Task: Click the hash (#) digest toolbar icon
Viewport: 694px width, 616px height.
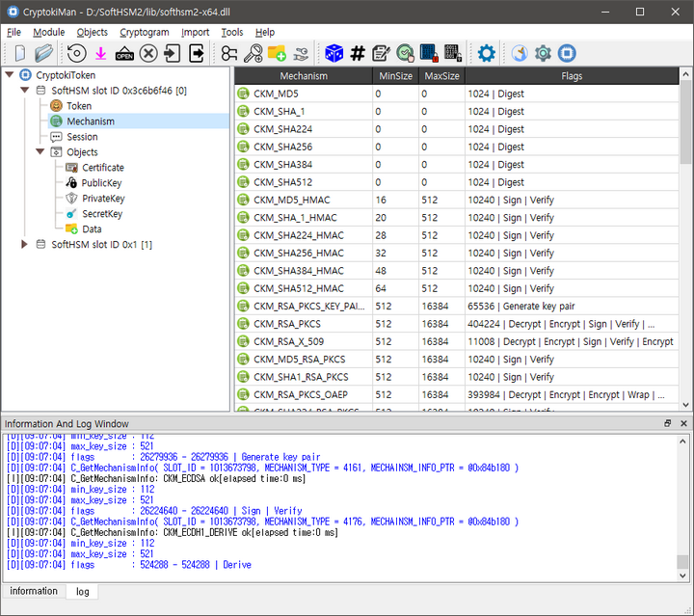Action: [x=358, y=54]
